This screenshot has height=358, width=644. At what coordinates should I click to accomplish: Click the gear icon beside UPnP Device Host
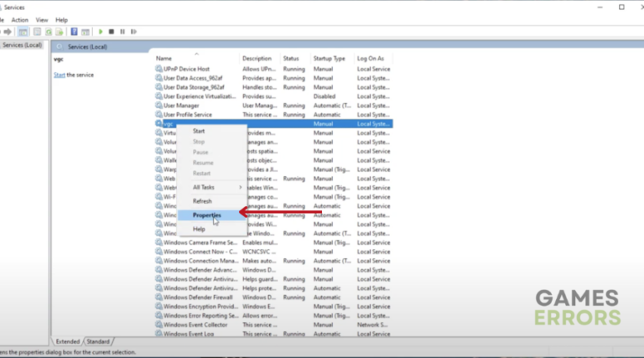[x=159, y=69]
